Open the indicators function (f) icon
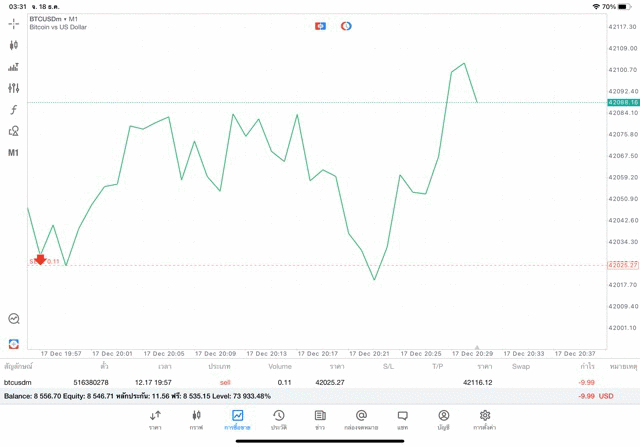640x447 pixels. tap(14, 109)
